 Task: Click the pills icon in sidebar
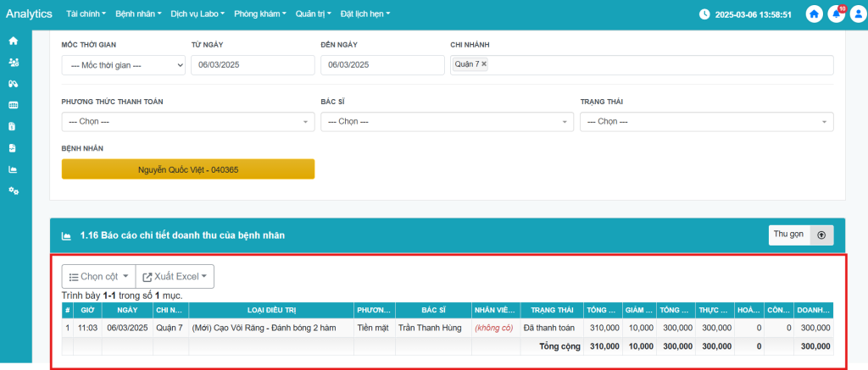pyautogui.click(x=13, y=83)
